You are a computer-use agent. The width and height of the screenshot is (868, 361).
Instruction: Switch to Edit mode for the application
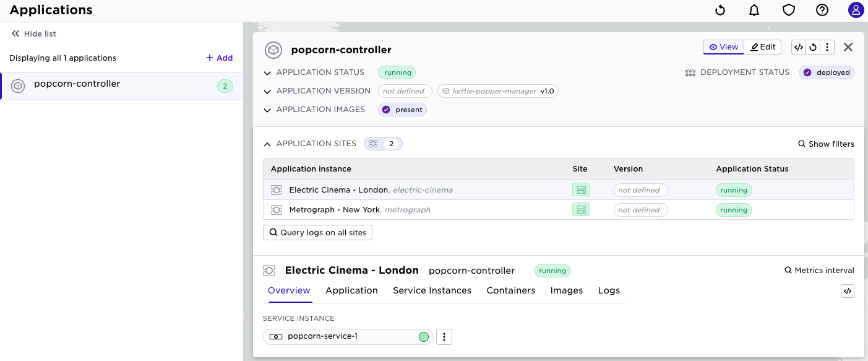coord(762,46)
